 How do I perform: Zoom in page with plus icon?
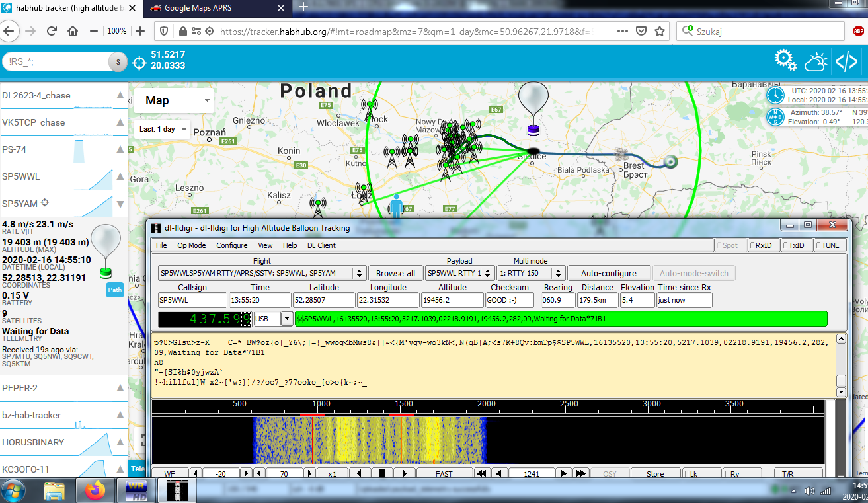[x=140, y=31]
